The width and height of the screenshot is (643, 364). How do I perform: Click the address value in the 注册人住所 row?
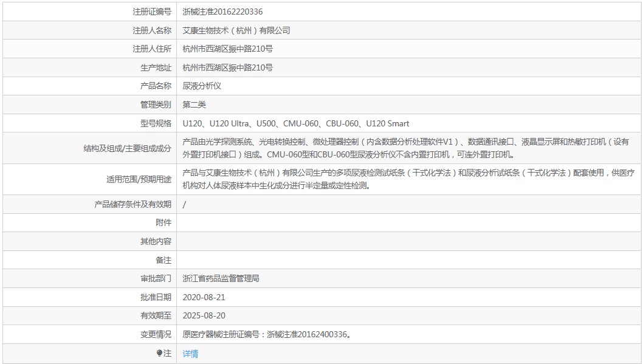[x=227, y=49]
